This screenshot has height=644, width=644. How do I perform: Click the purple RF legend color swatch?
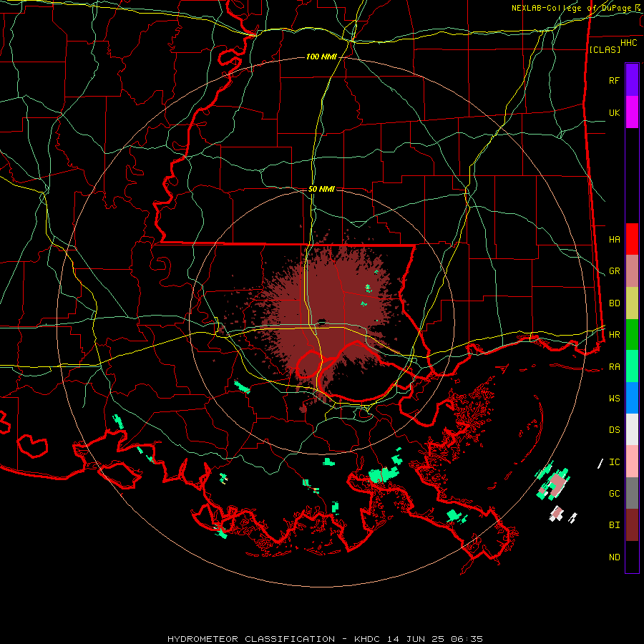(x=632, y=80)
